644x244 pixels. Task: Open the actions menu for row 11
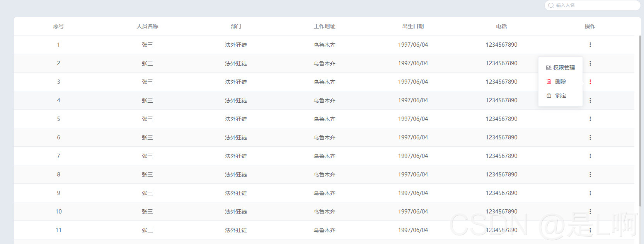pyautogui.click(x=590, y=230)
